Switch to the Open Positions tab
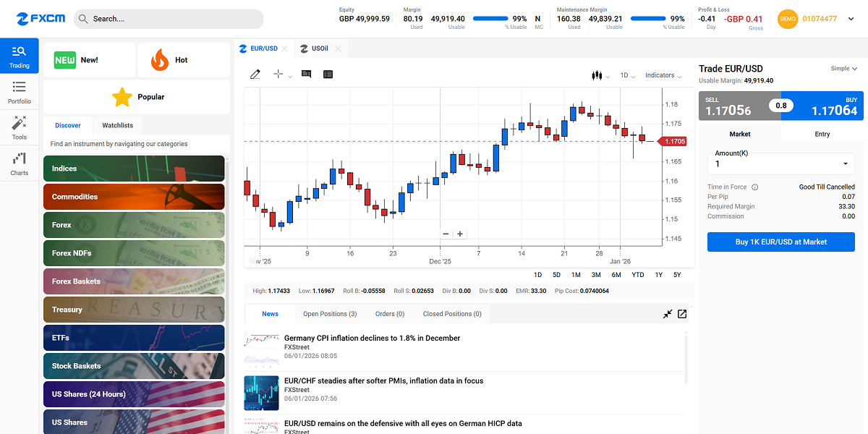The height and width of the screenshot is (434, 868). 330,314
